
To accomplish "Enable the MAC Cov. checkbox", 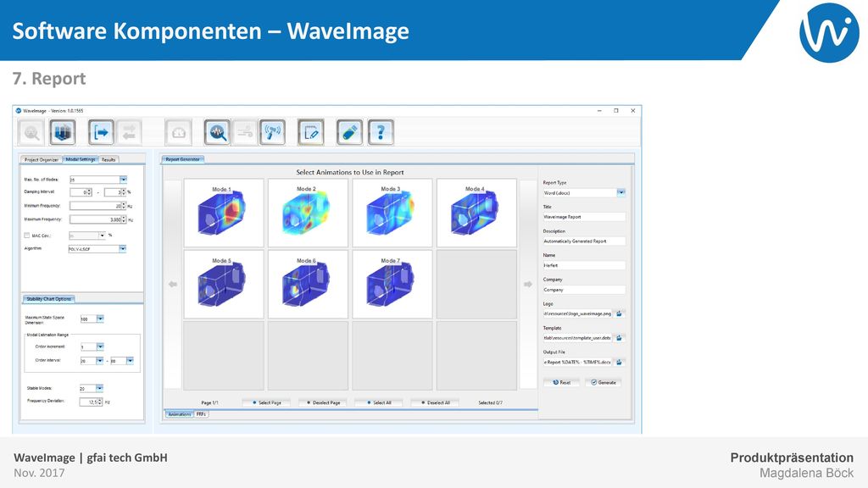I will 26,236.
